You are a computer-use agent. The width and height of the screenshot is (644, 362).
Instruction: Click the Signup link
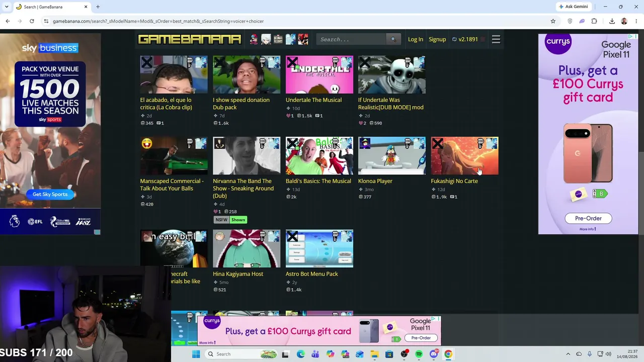(x=437, y=39)
